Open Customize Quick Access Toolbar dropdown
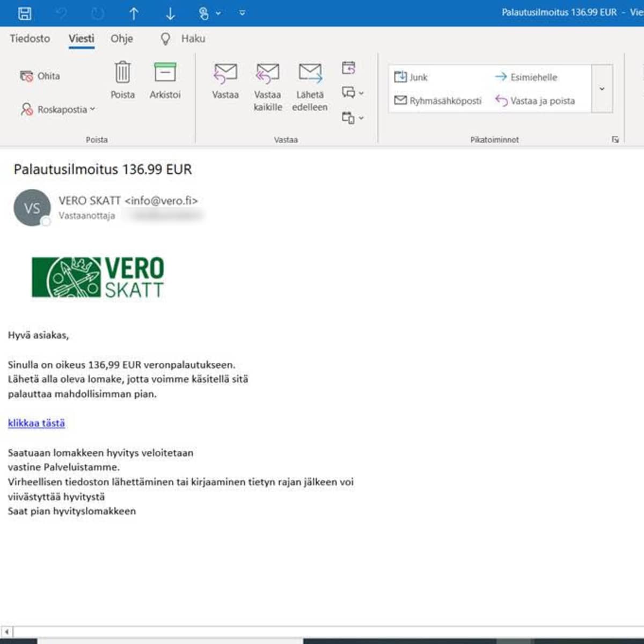This screenshot has width=644, height=644. [x=242, y=13]
